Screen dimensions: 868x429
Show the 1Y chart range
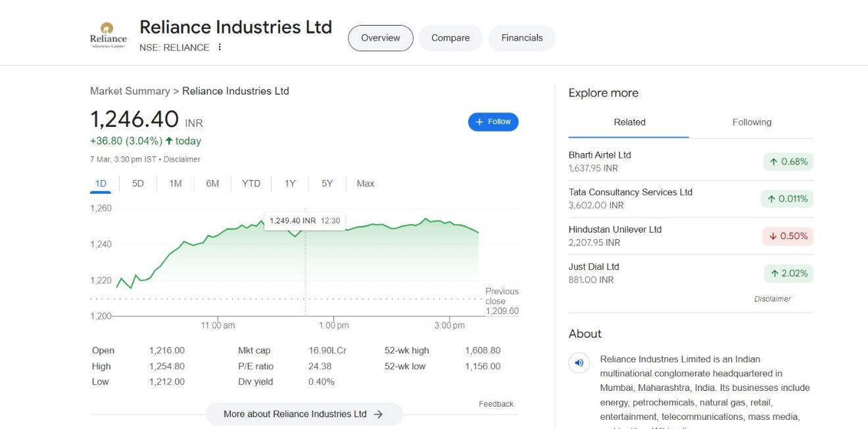tap(290, 184)
